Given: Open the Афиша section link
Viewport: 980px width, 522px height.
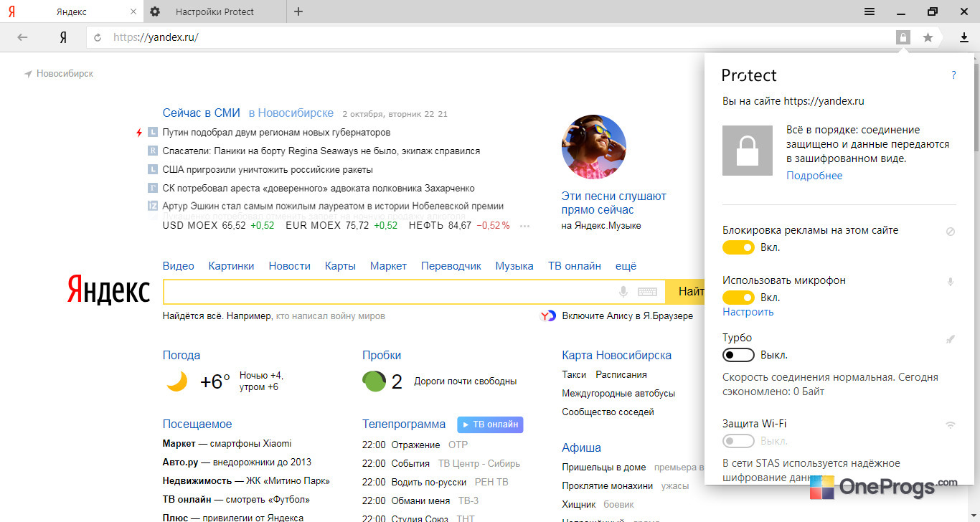Looking at the screenshot, I should point(581,447).
